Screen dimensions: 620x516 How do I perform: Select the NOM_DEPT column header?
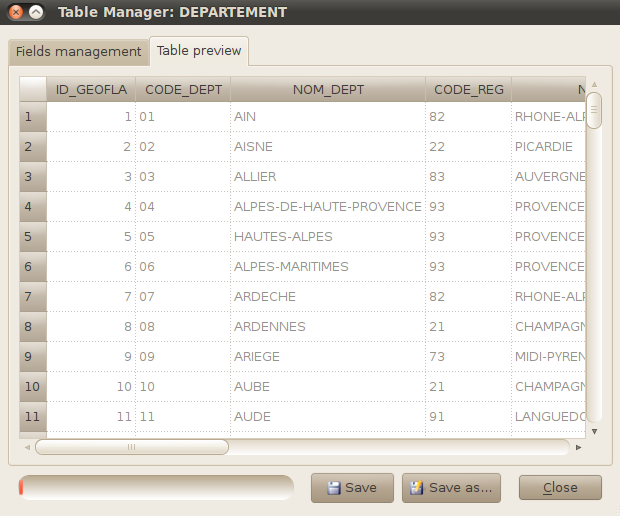(328, 89)
